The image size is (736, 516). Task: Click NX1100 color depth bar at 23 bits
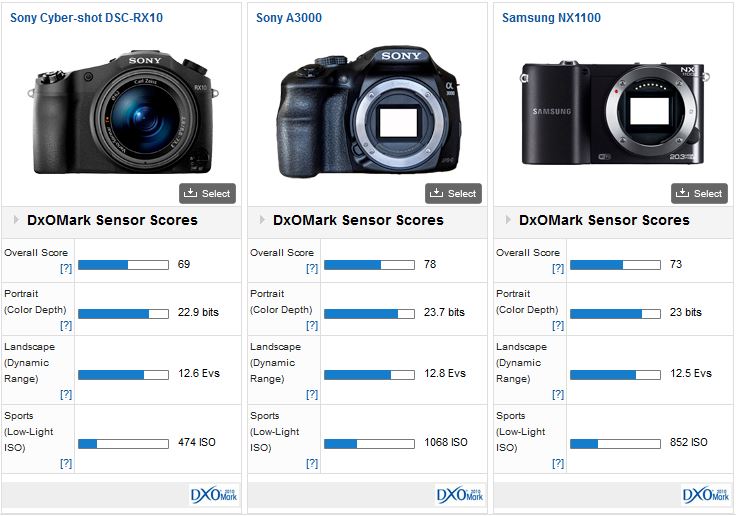pyautogui.click(x=615, y=314)
